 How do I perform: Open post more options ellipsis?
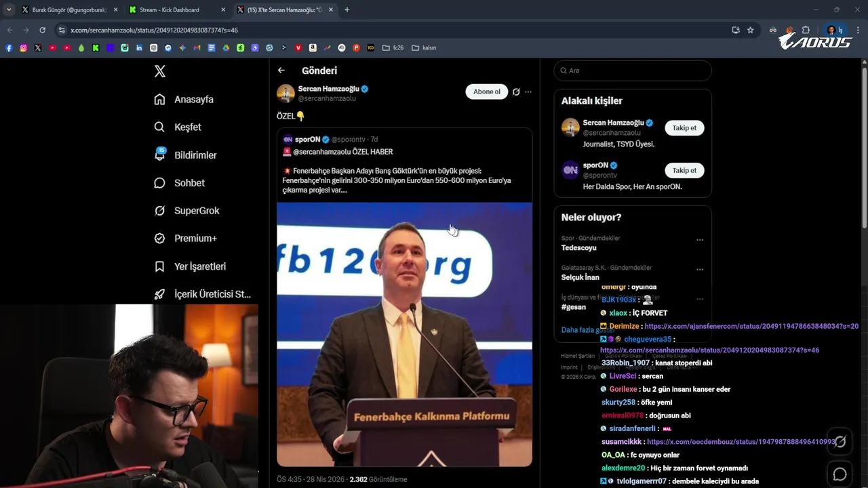tap(528, 92)
